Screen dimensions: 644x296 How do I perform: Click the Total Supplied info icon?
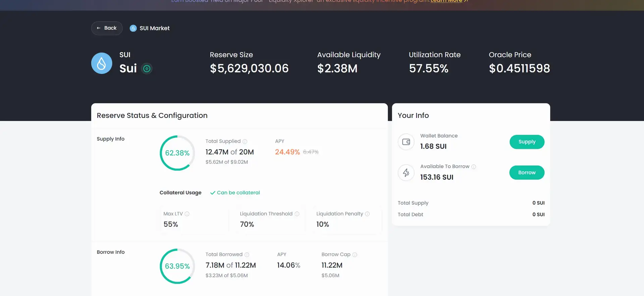[245, 141]
